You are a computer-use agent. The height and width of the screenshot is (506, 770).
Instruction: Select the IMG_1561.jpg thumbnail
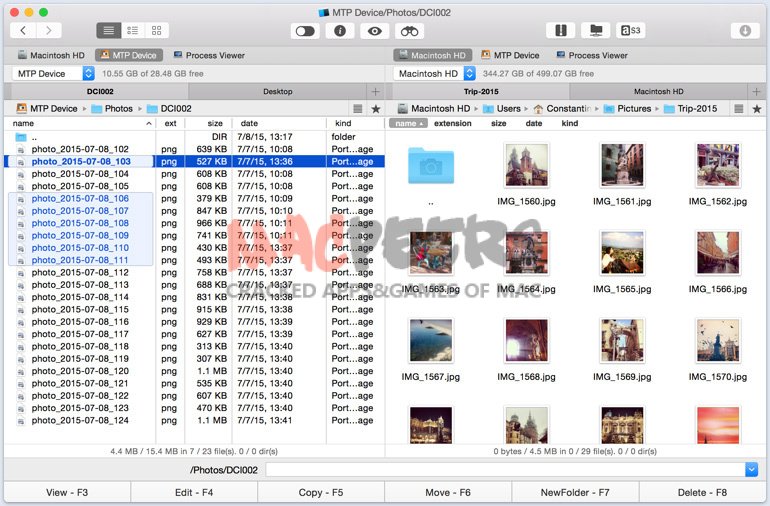[620, 165]
